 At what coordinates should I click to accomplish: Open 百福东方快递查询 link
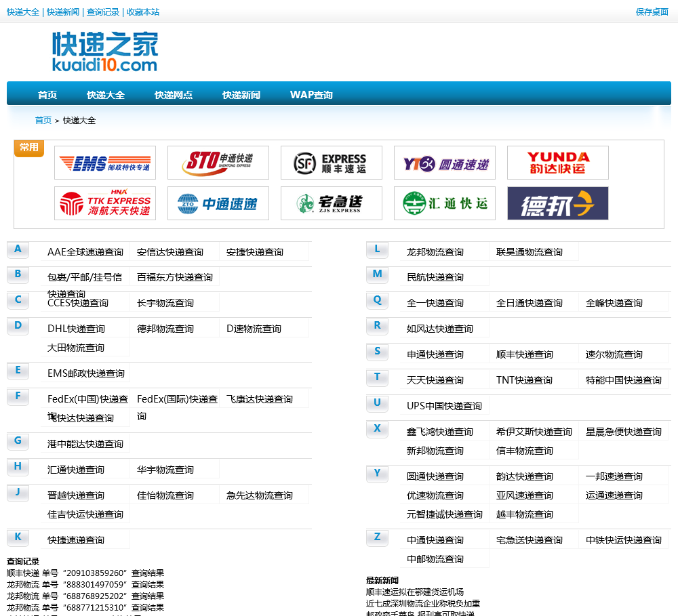[x=175, y=277]
